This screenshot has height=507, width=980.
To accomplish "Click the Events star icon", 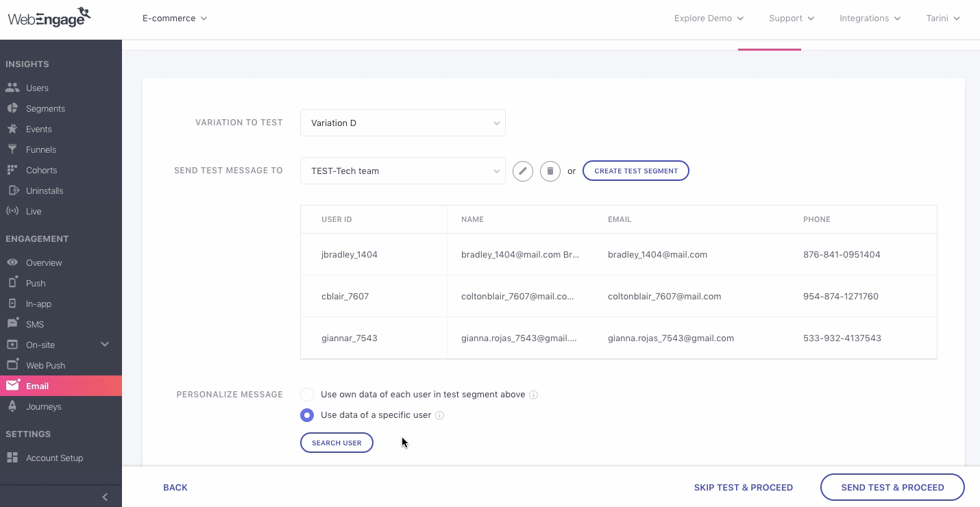I will 12,129.
